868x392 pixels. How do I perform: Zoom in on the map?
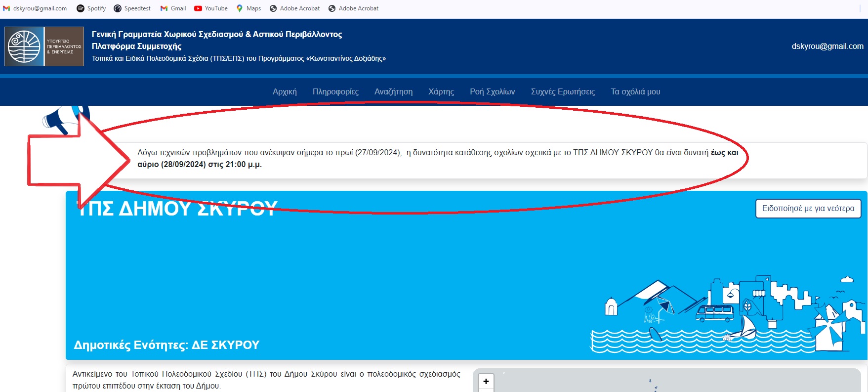point(486,382)
